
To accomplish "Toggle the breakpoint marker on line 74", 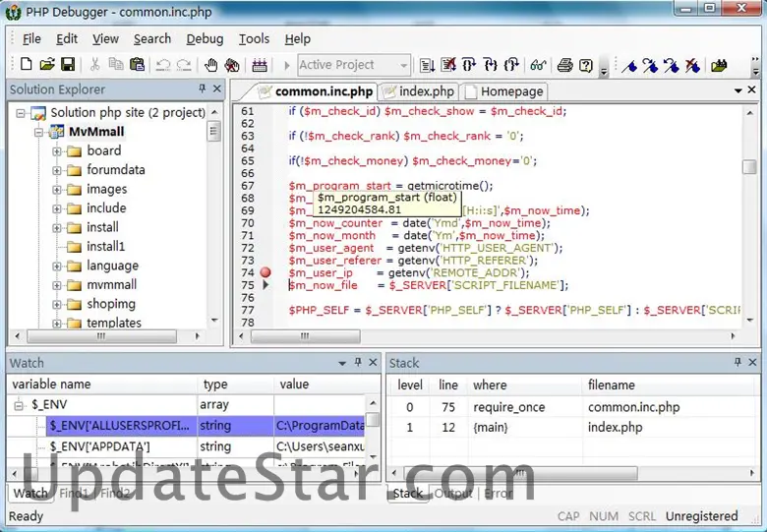I will pyautogui.click(x=265, y=272).
